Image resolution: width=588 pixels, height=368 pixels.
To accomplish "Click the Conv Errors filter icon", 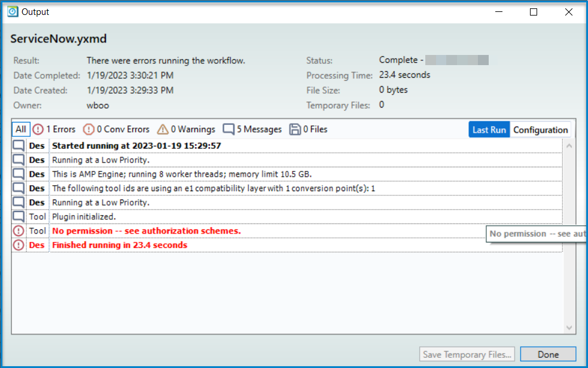I will click(x=89, y=129).
